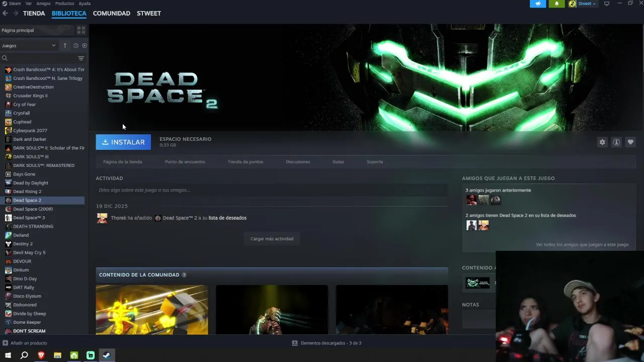Open the announcements megaphone icon

538,4
